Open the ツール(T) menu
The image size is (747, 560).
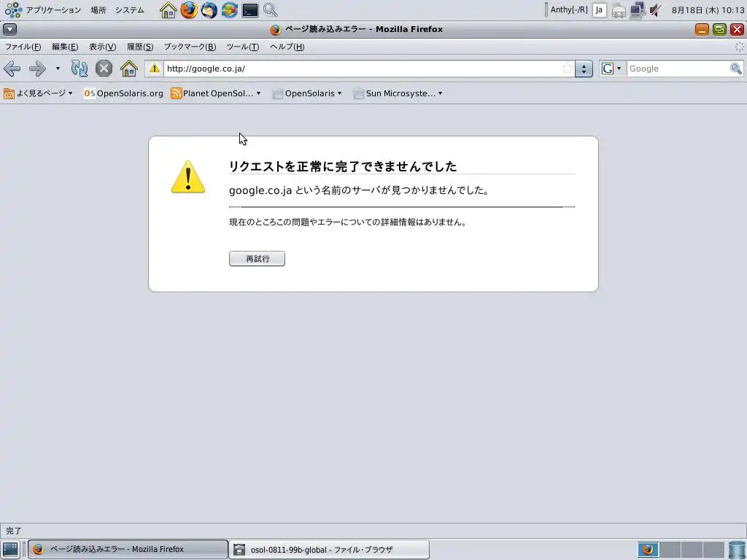pos(243,47)
